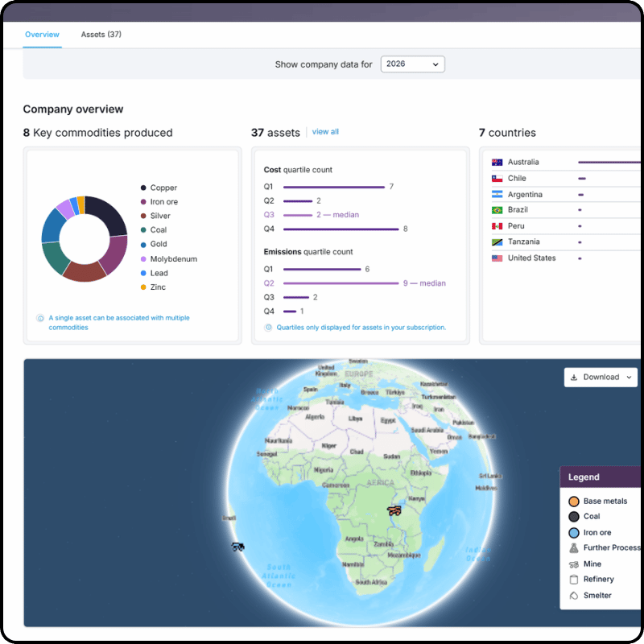This screenshot has height=644, width=644.
Task: Click the 'United States' country name
Action: click(532, 258)
